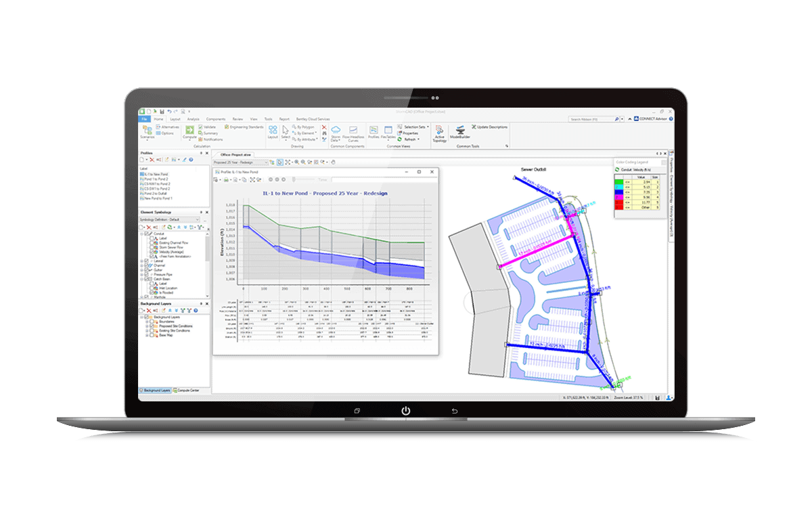Select the Office Project.stsw document tab
The width and height of the screenshot is (812, 528).
pos(235,155)
